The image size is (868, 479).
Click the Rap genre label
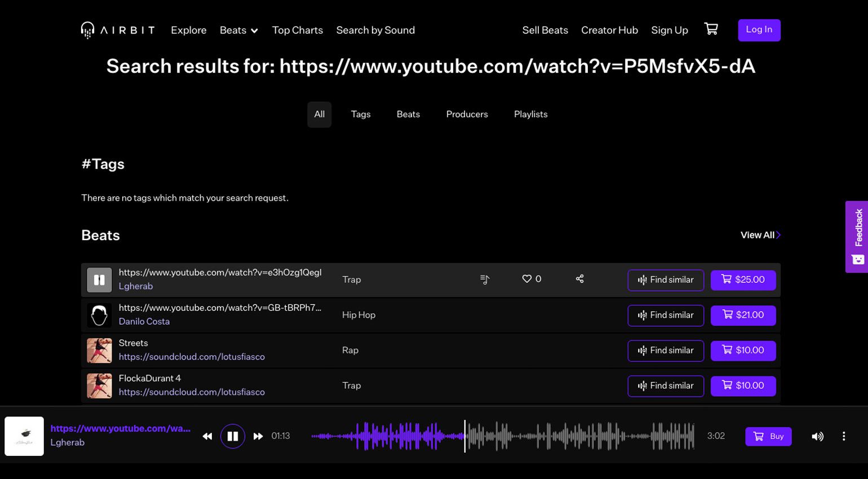(x=350, y=351)
